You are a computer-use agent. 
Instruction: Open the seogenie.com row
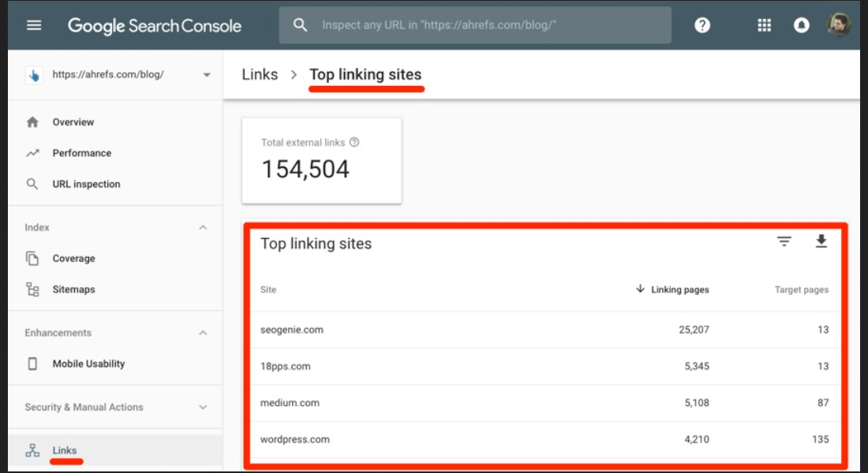pos(545,330)
